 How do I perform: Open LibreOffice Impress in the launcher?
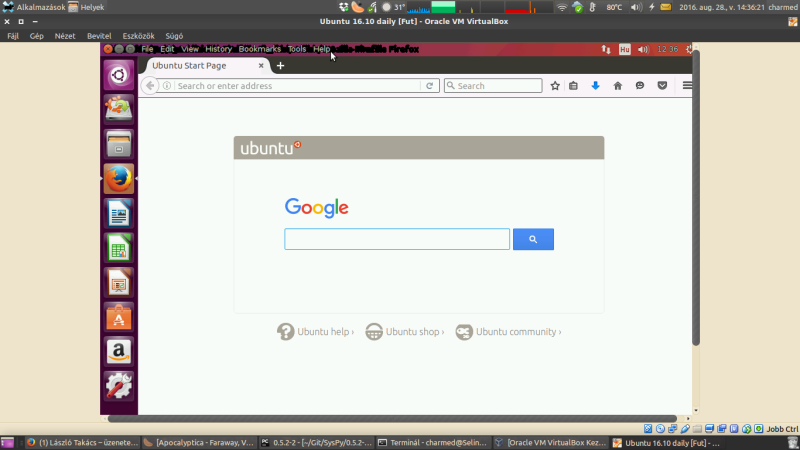(119, 282)
